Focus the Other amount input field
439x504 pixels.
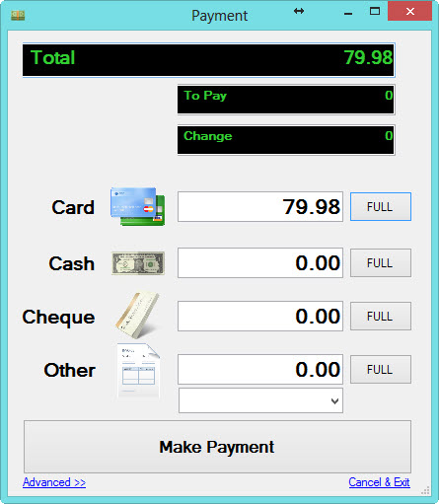coord(260,370)
